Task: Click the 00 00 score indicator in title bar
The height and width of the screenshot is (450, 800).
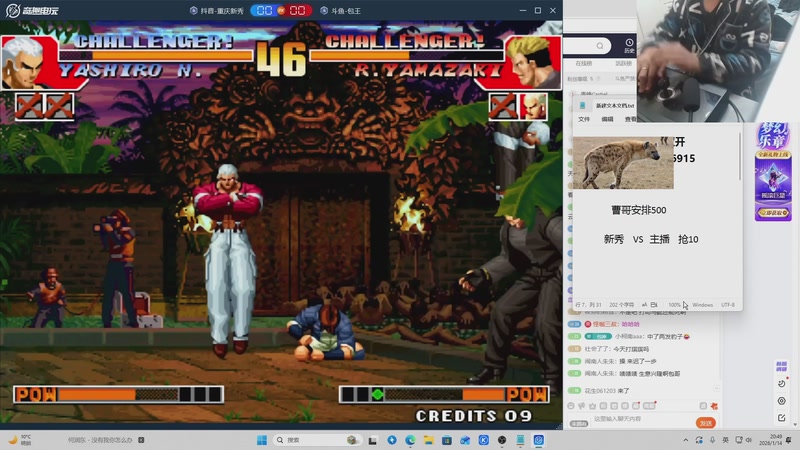Action: pyautogui.click(x=281, y=10)
